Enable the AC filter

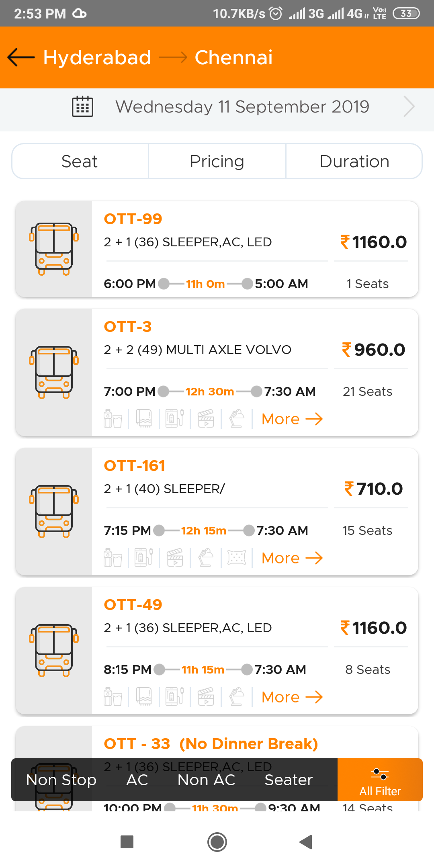point(137,780)
